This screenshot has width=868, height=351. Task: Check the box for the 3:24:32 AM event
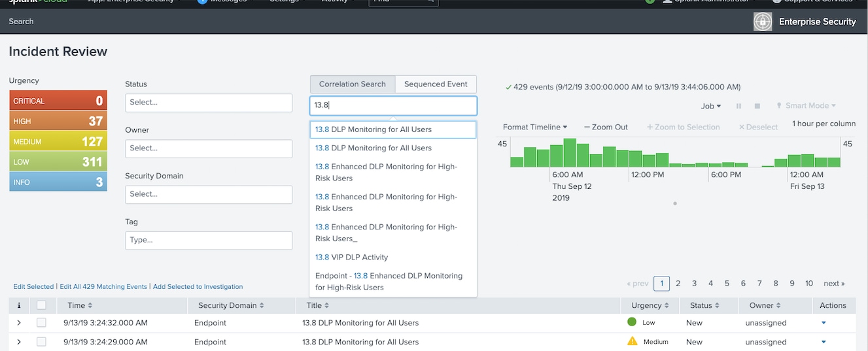(x=41, y=323)
